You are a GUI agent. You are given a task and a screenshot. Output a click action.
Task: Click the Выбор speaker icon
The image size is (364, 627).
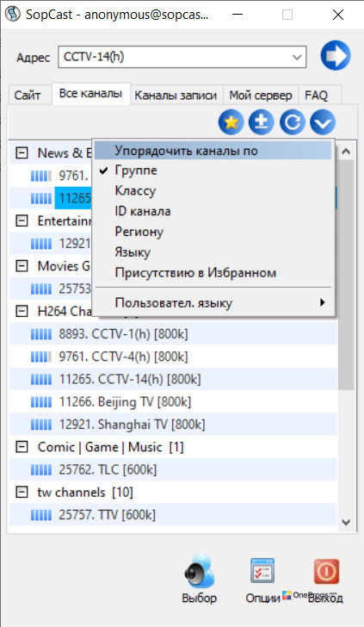click(x=200, y=571)
